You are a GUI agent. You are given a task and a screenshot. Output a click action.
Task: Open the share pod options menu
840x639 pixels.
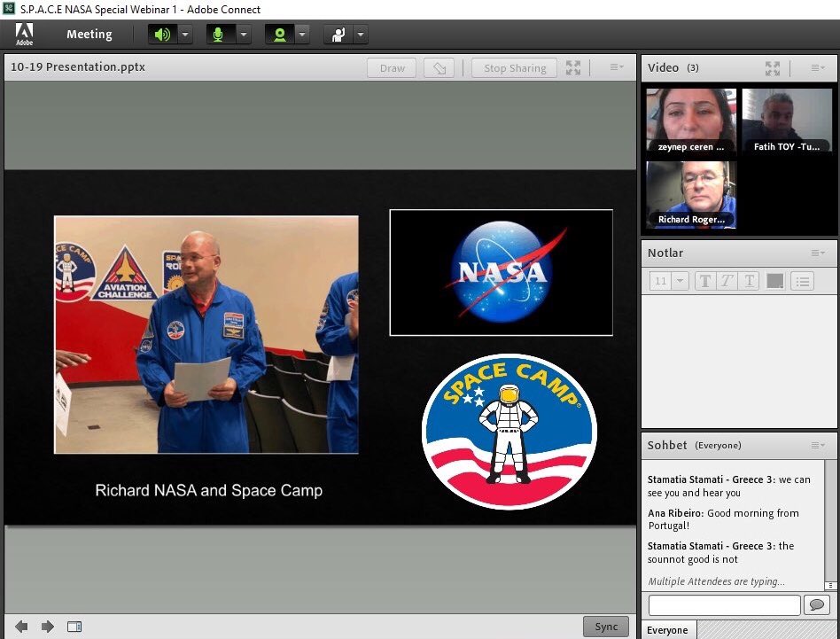click(x=617, y=67)
